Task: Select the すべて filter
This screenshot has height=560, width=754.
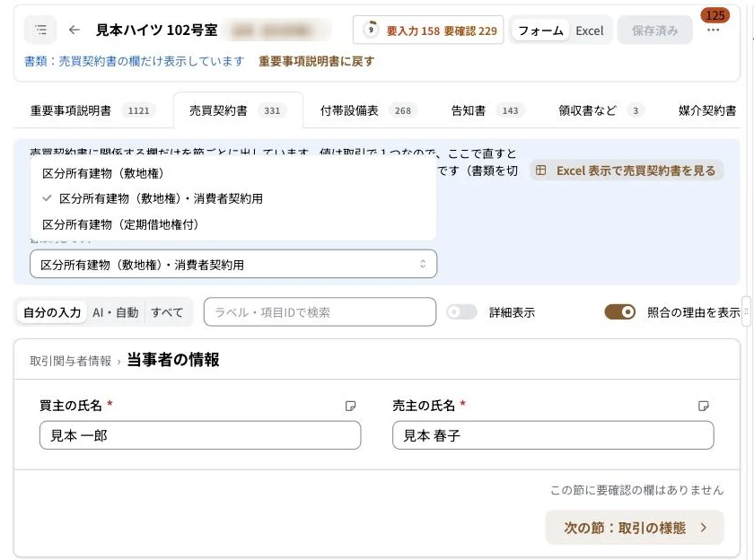Action: pyautogui.click(x=167, y=312)
